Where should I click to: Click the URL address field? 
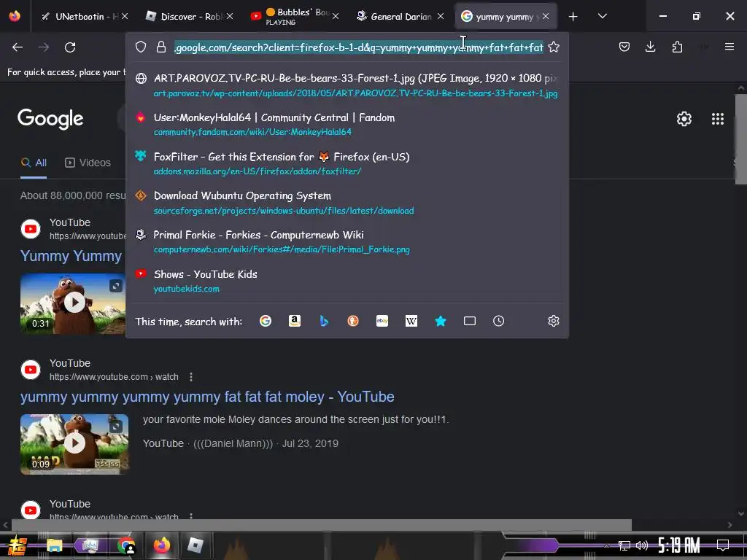coord(358,47)
